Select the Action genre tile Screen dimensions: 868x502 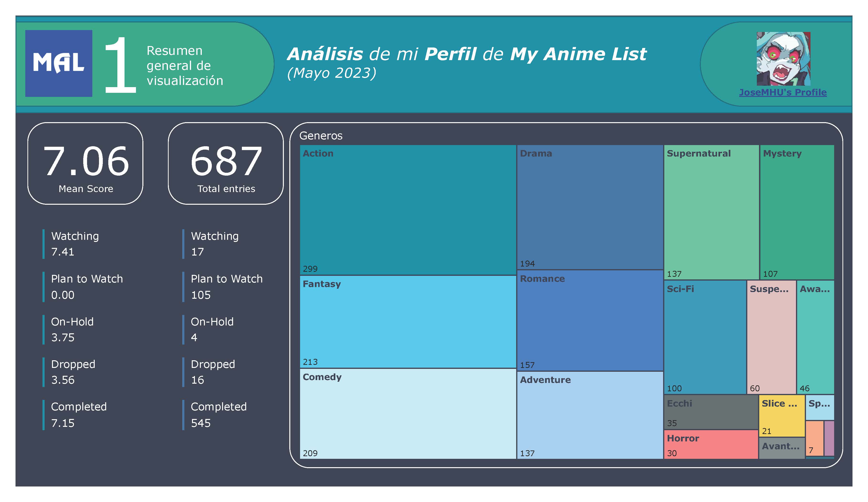click(408, 209)
